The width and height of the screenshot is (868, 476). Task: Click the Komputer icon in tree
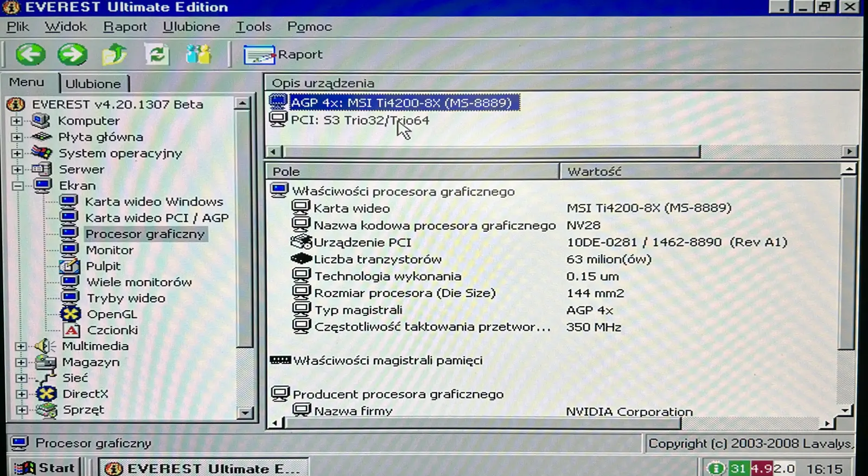point(41,120)
